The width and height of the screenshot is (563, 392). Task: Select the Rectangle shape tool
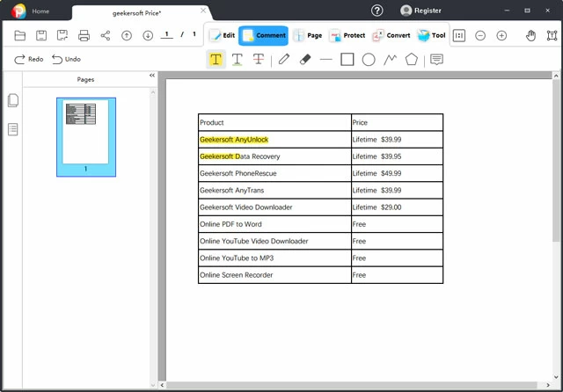point(347,60)
